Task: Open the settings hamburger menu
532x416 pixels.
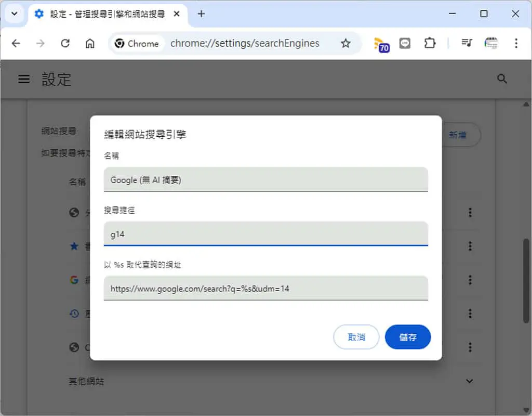Action: [x=24, y=79]
